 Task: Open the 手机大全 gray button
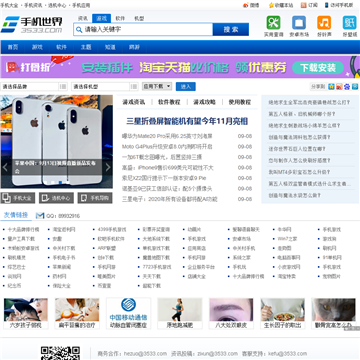pos(18,198)
